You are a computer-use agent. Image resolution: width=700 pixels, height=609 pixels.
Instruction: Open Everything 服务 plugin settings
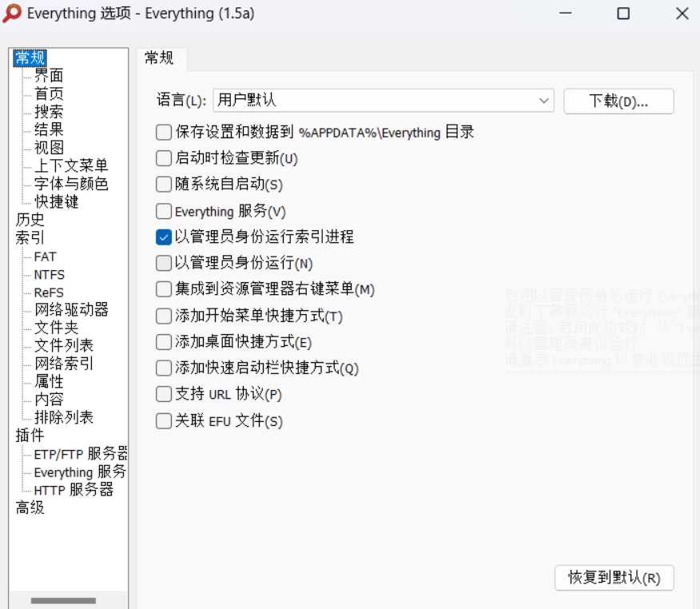click(x=81, y=472)
